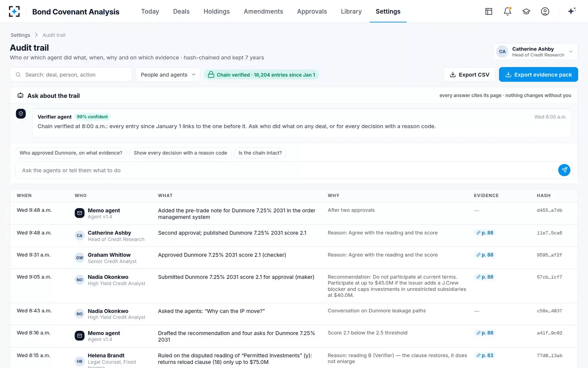Screen dimensions: 588x368
Task: Open evidence p. 88 in 8:16 a.m. Memo agent row
Action: point(485,333)
